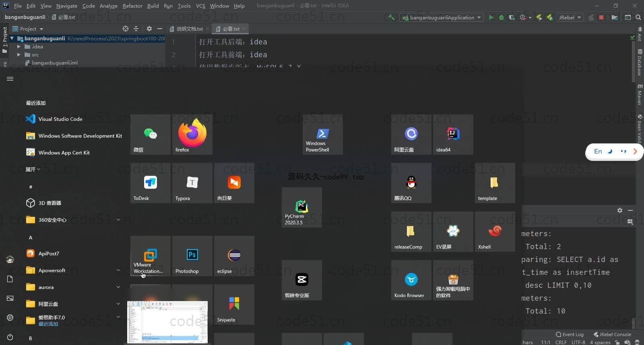Launch the 微信 tile
Image resolution: width=644 pixels, height=345 pixels.
point(151,135)
